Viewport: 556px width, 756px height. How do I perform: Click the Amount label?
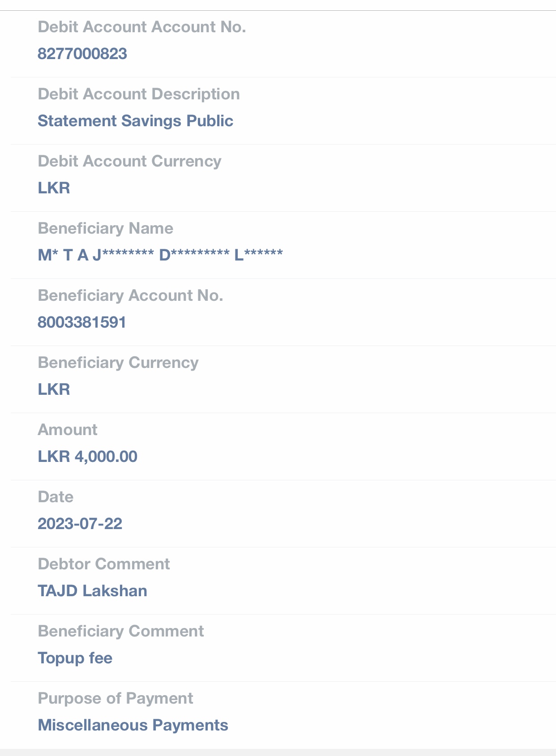tap(67, 430)
